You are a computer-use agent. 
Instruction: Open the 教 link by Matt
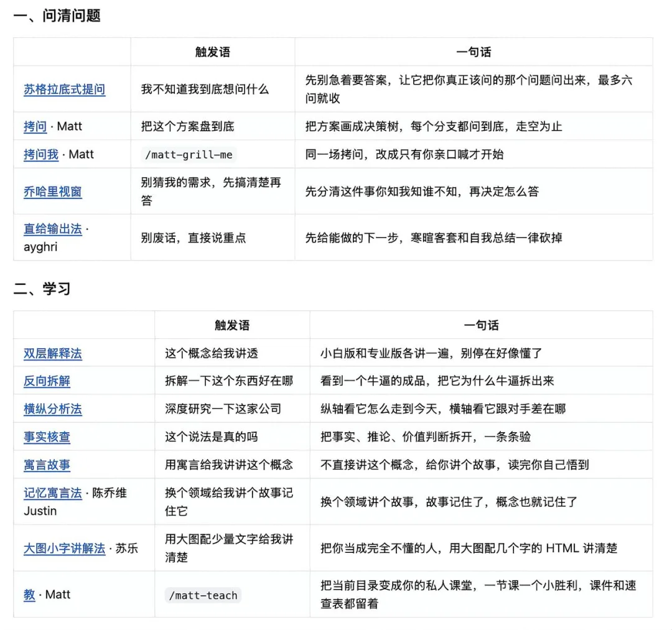point(30,595)
